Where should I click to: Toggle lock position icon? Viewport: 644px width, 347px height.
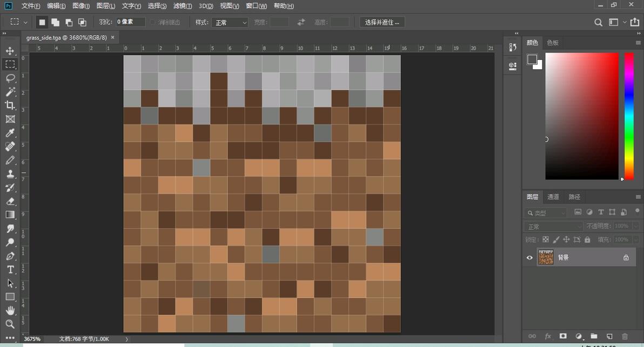[x=566, y=239]
